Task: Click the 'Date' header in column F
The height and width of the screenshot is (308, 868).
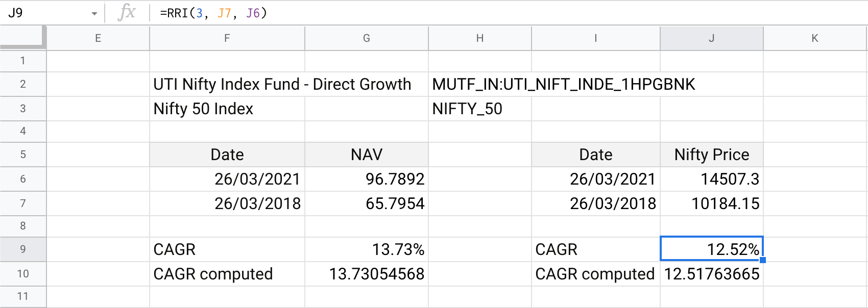Action: click(x=227, y=155)
